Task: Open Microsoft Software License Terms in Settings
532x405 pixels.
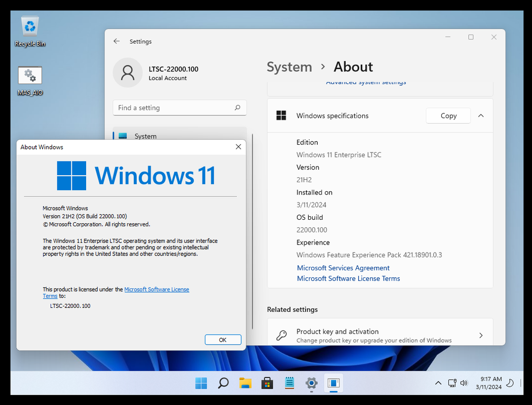Action: pos(349,278)
